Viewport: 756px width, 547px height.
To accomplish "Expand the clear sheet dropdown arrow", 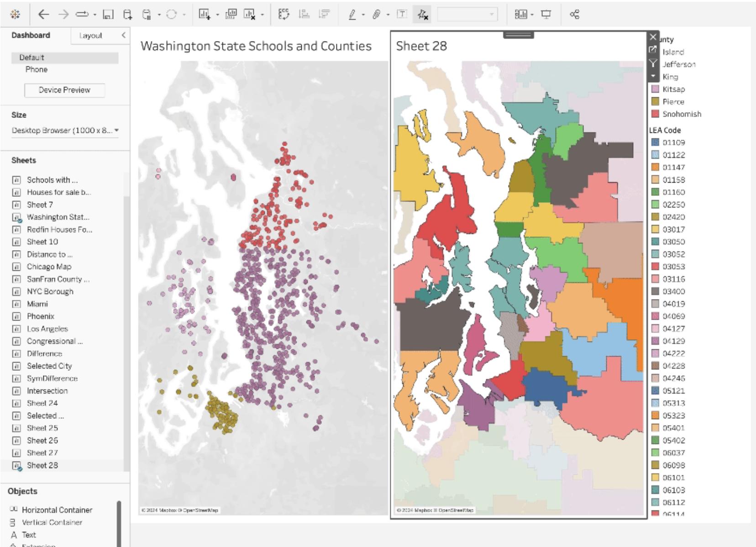I will pos(262,15).
